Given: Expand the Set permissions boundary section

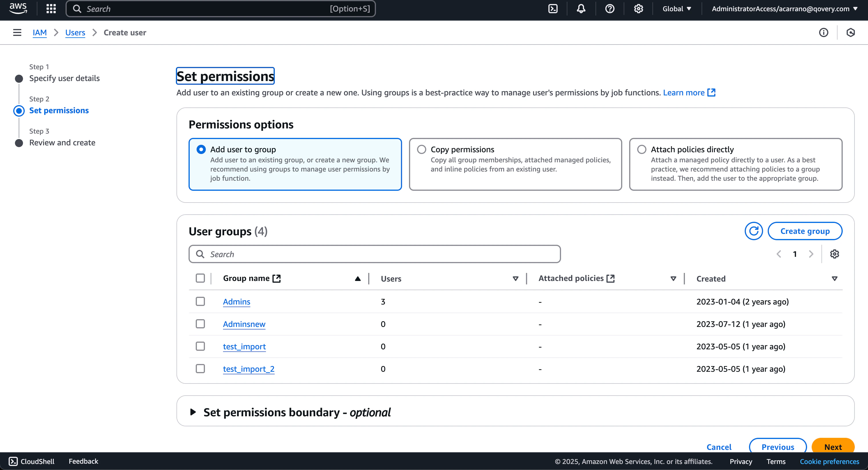Looking at the screenshot, I should point(193,412).
